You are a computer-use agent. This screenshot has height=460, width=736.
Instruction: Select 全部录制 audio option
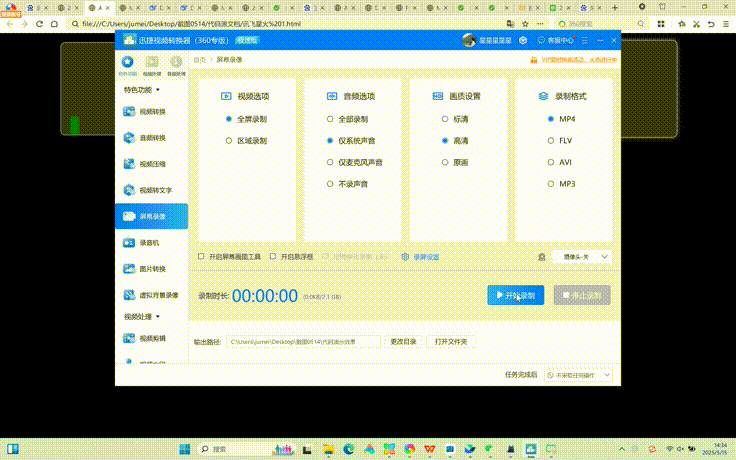click(x=348, y=119)
